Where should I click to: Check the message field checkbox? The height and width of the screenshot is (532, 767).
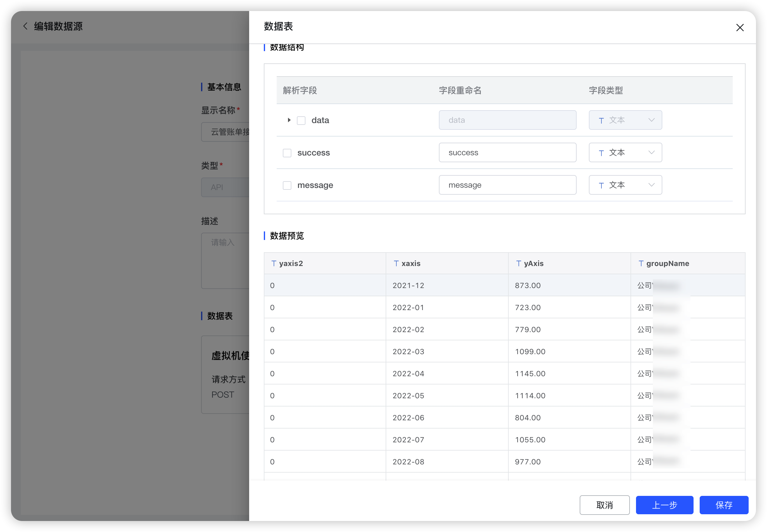point(287,185)
